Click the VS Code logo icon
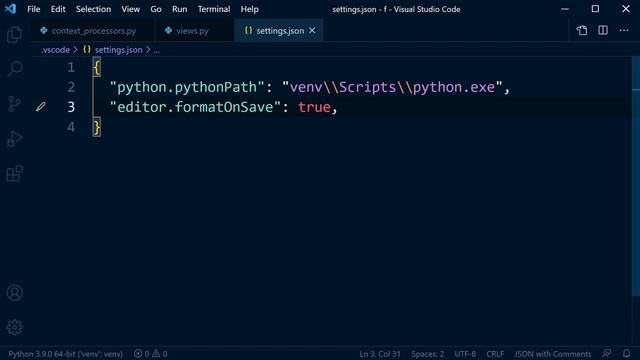 pos(10,9)
